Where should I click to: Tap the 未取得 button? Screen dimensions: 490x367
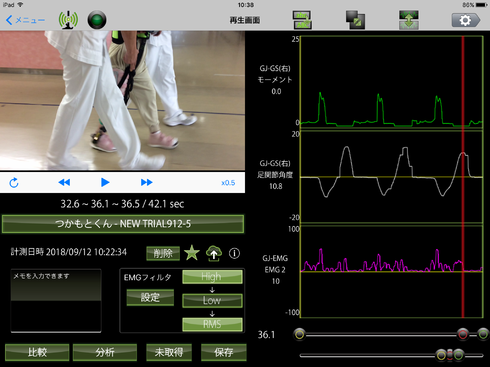[169, 352]
